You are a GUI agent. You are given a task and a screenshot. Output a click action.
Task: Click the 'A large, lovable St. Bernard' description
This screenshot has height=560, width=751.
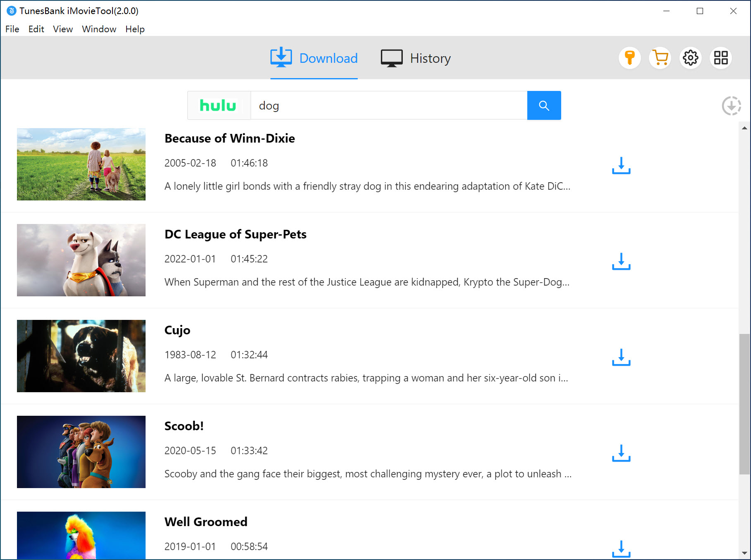click(x=366, y=378)
